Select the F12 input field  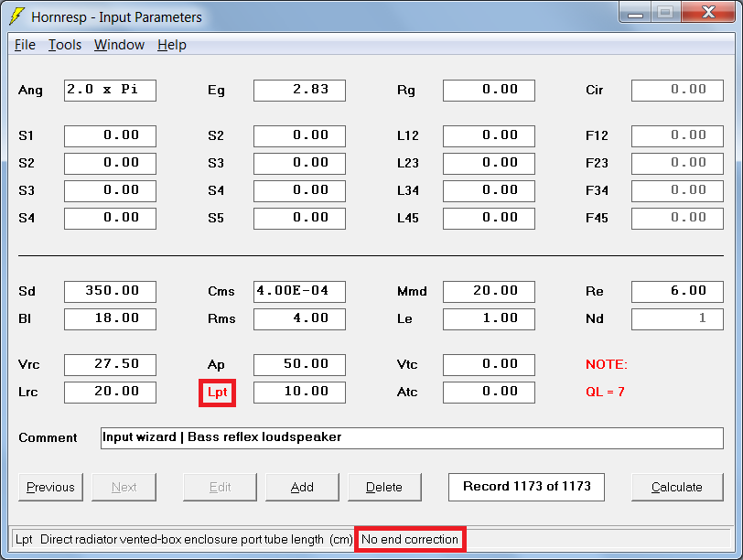(x=678, y=136)
